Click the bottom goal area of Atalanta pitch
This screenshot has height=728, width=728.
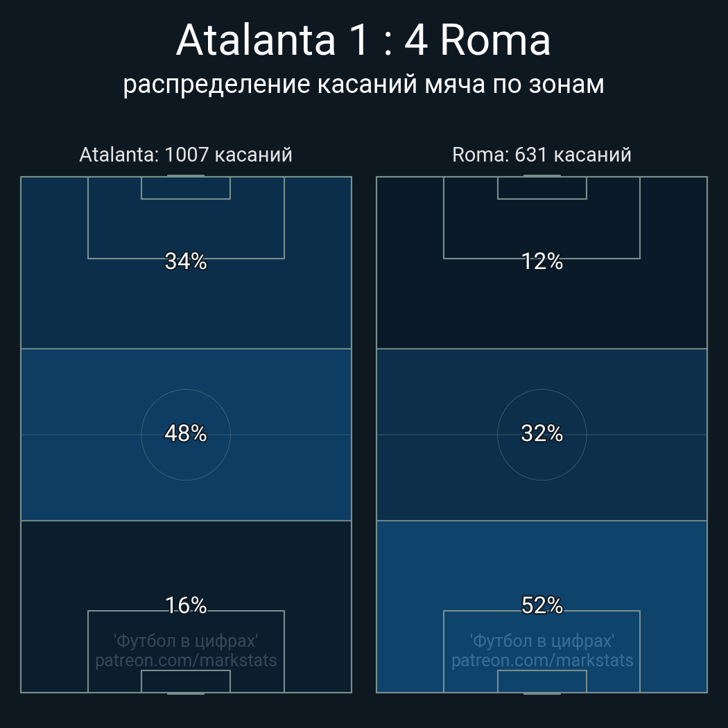point(186,681)
